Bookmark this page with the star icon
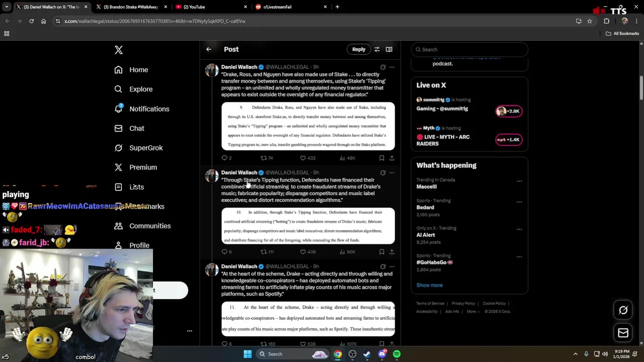The height and width of the screenshot is (362, 644). [590, 21]
